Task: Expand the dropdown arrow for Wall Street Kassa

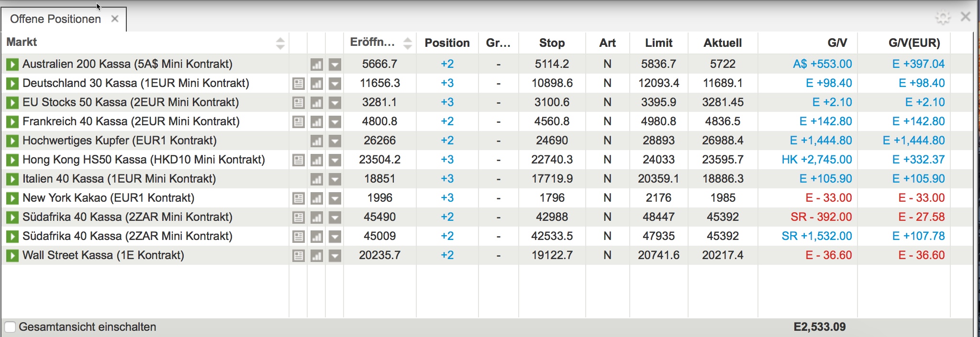Action: click(335, 256)
